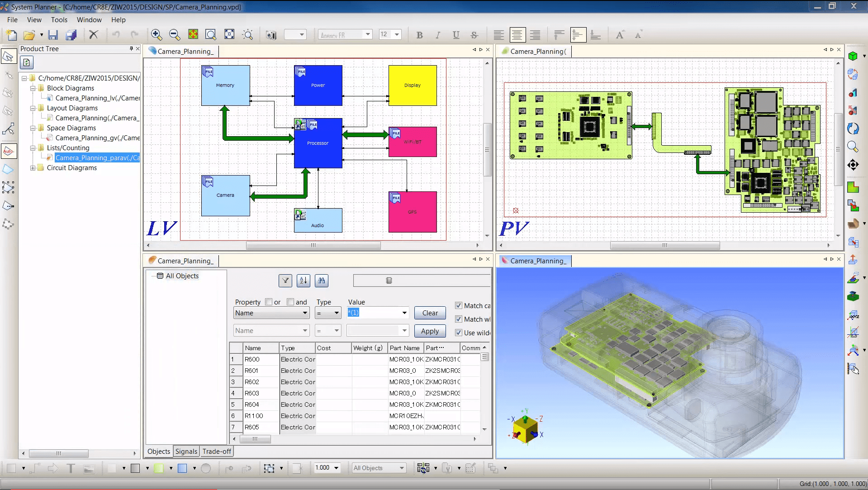Click the filter funnel icon in Objects panel

point(285,281)
